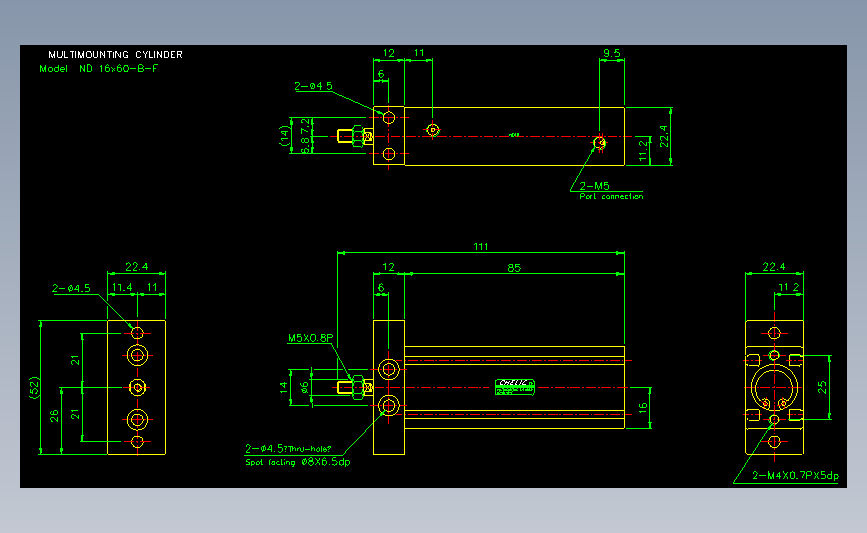Click the 26 dimension value
The image size is (867, 533).
(x=54, y=416)
